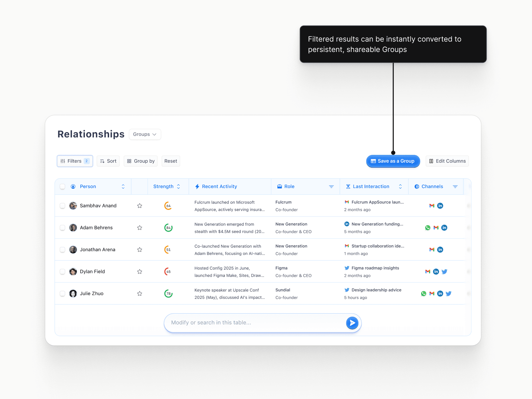Open the Group by menu
The image size is (532, 399).
(x=141, y=161)
